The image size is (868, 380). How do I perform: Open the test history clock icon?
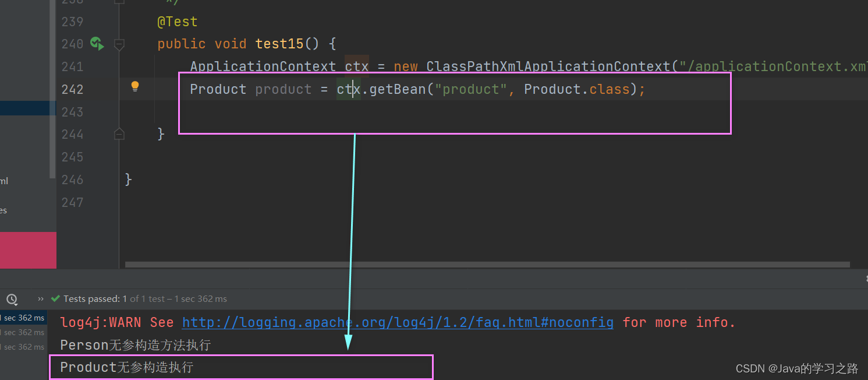click(x=12, y=299)
